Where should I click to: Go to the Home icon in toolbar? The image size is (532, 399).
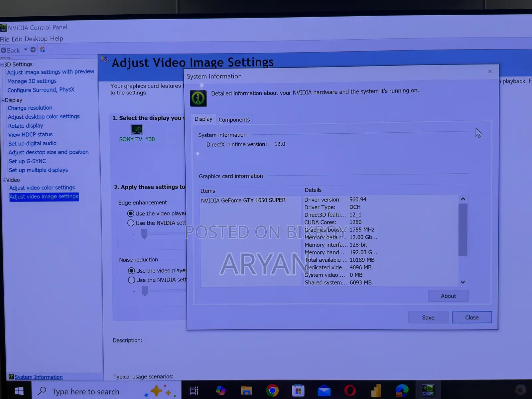tap(42, 50)
